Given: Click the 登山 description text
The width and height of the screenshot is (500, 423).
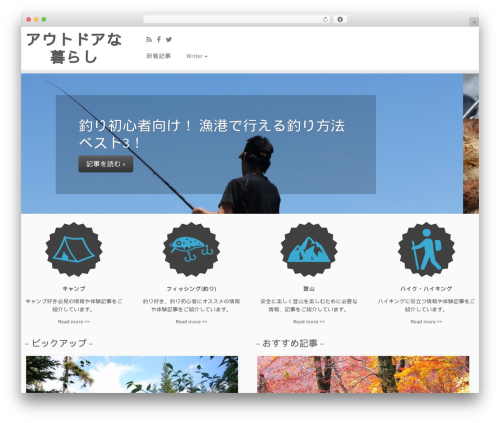Looking at the screenshot, I should click(x=309, y=305).
